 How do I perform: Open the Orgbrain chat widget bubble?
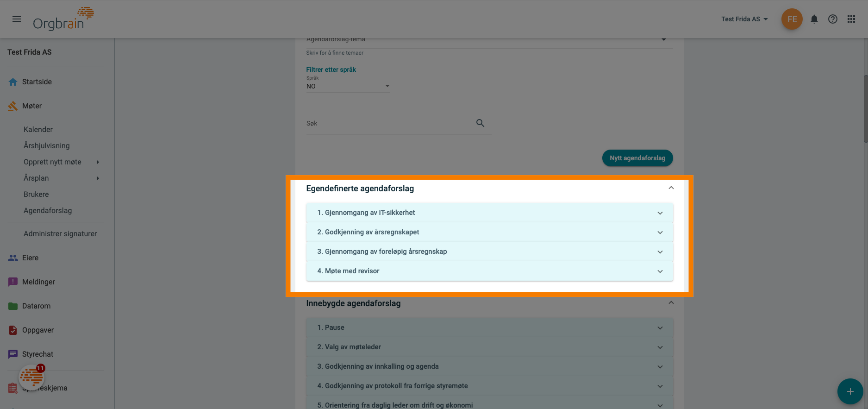(x=31, y=378)
